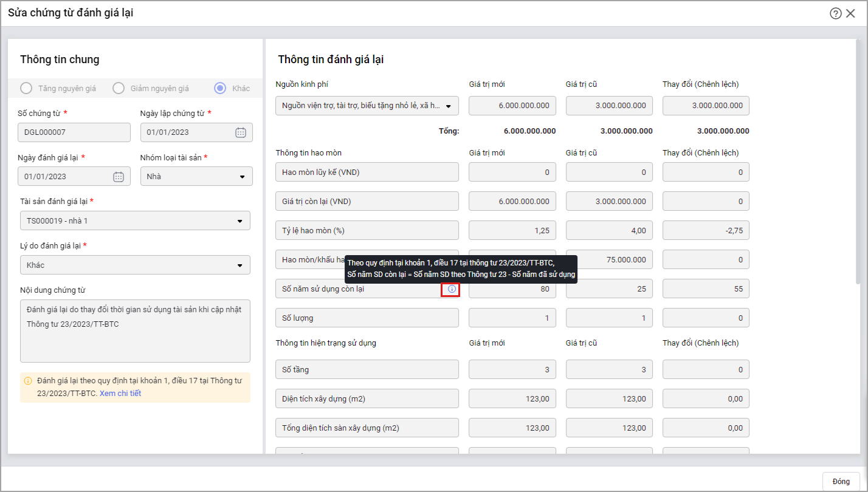Screen dimensions: 868x492
Task: Click the Nội dung chứng từ text area
Action: tap(135, 330)
